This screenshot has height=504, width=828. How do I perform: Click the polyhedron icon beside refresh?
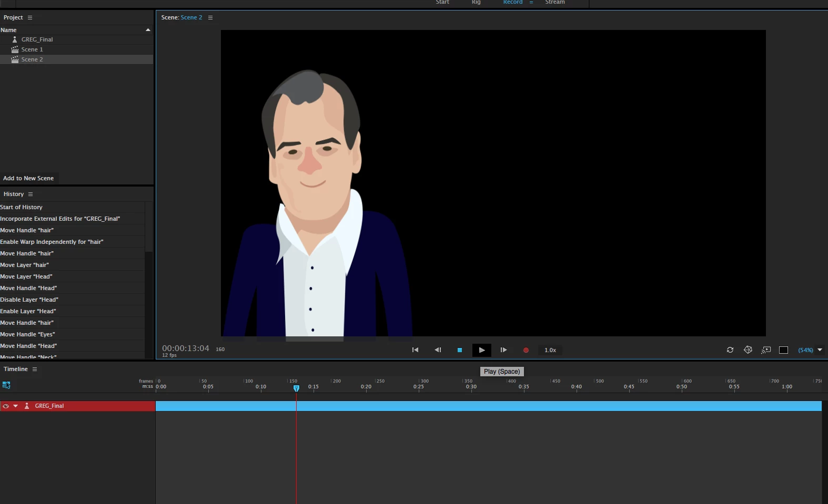tap(748, 350)
